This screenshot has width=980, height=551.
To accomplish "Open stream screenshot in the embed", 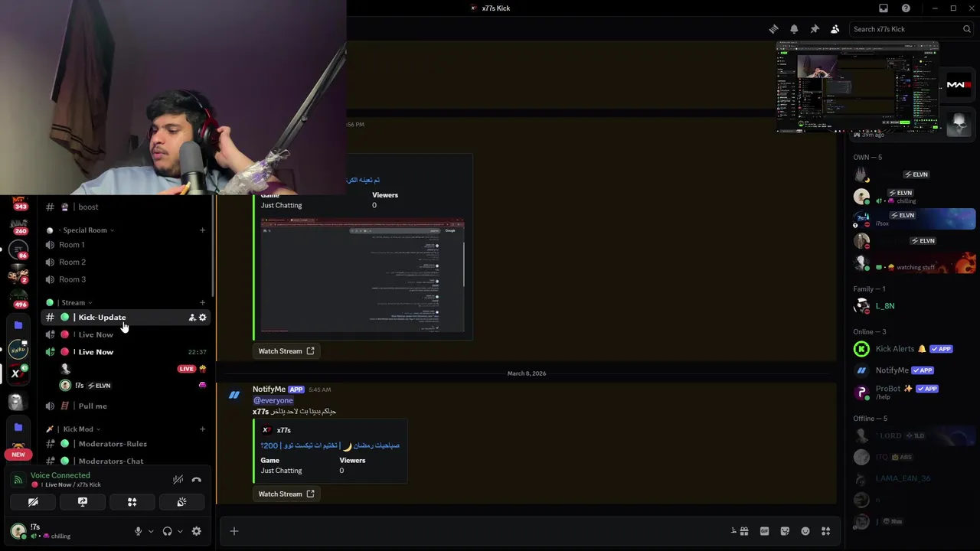I will coord(362,276).
